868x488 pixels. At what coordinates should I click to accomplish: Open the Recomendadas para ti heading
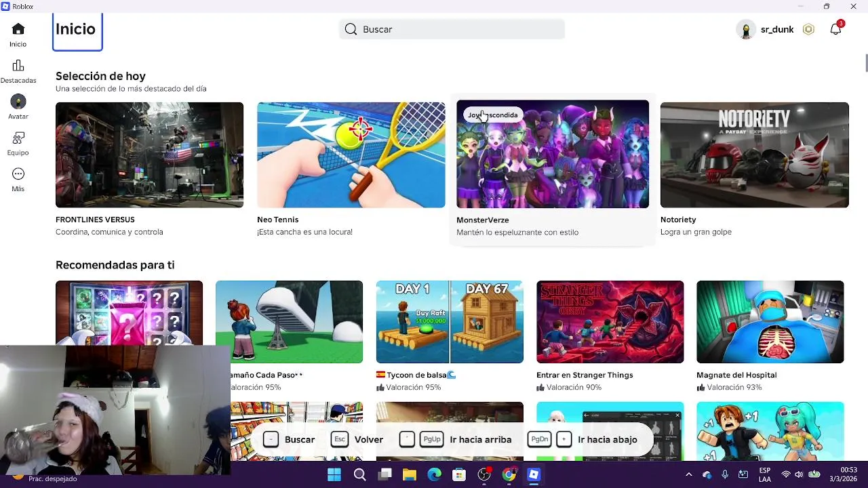click(x=115, y=265)
